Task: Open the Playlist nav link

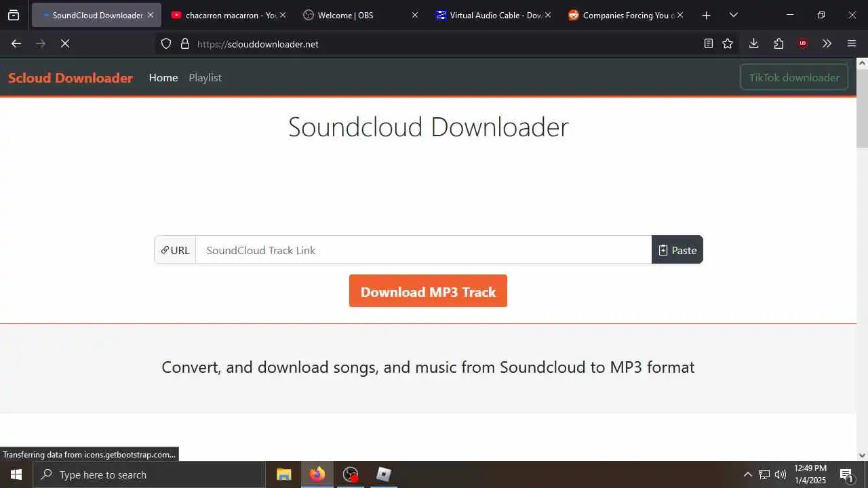Action: pyautogui.click(x=205, y=78)
